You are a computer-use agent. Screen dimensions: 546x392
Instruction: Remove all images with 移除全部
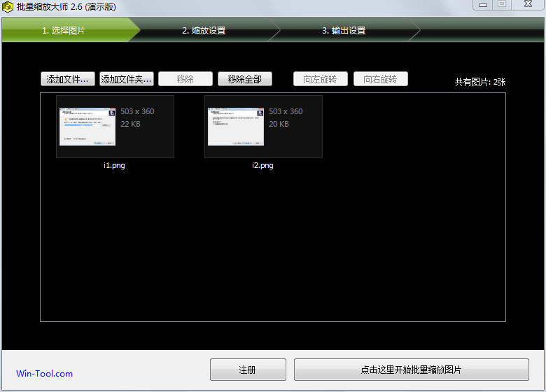click(245, 79)
